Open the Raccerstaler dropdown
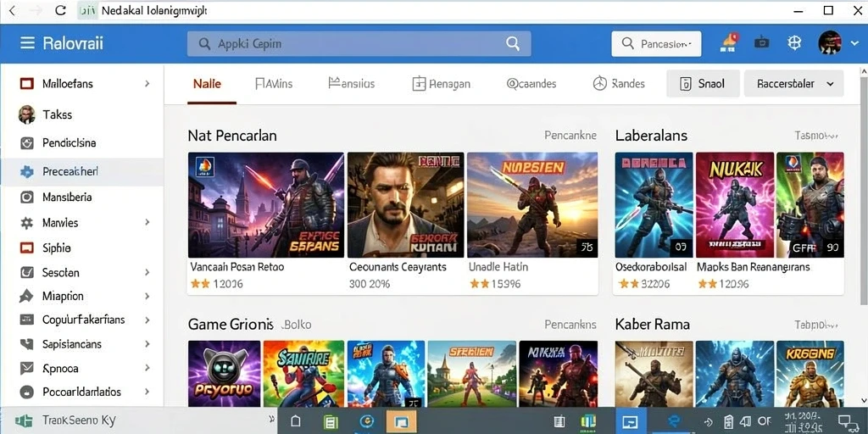Screen dimensions: 868x434 (x=793, y=84)
